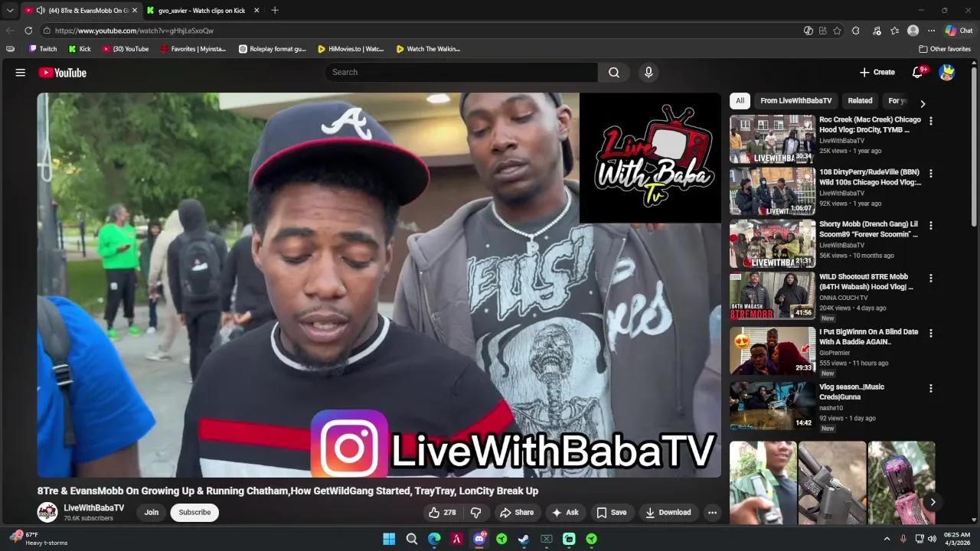Go to YouTube home via logo
The image size is (980, 551).
pos(63,73)
